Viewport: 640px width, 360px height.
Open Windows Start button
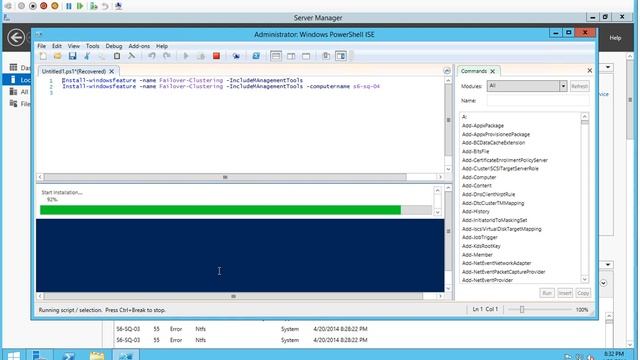tap(13, 355)
